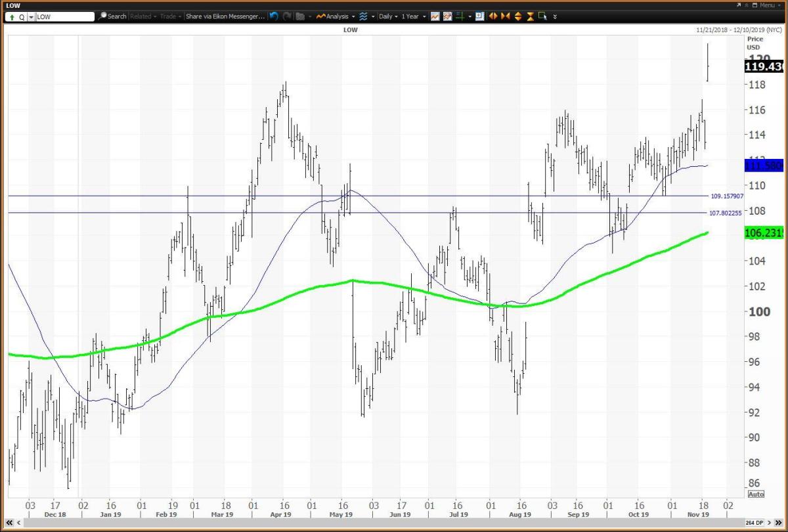Click the redo arrow icon
The height and width of the screenshot is (532, 788).
coord(287,16)
